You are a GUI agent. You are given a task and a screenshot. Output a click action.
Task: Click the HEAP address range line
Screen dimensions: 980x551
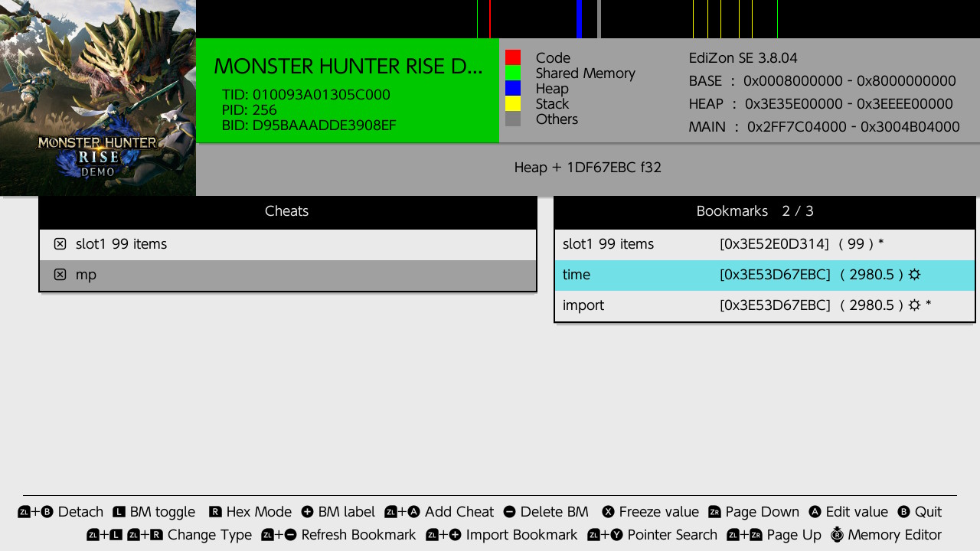point(821,104)
